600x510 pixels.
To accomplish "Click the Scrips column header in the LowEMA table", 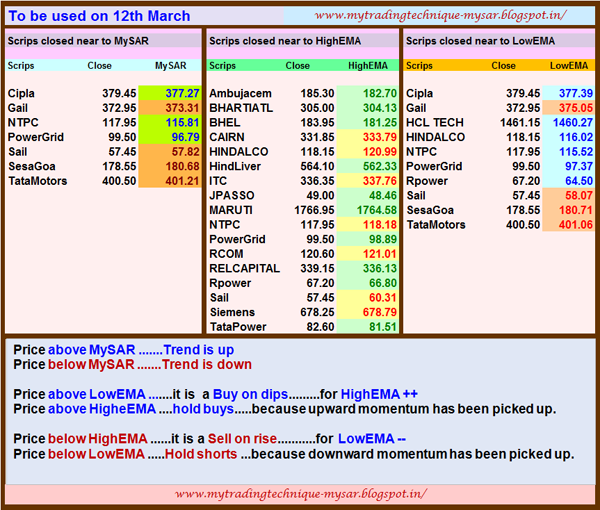I will tap(419, 66).
